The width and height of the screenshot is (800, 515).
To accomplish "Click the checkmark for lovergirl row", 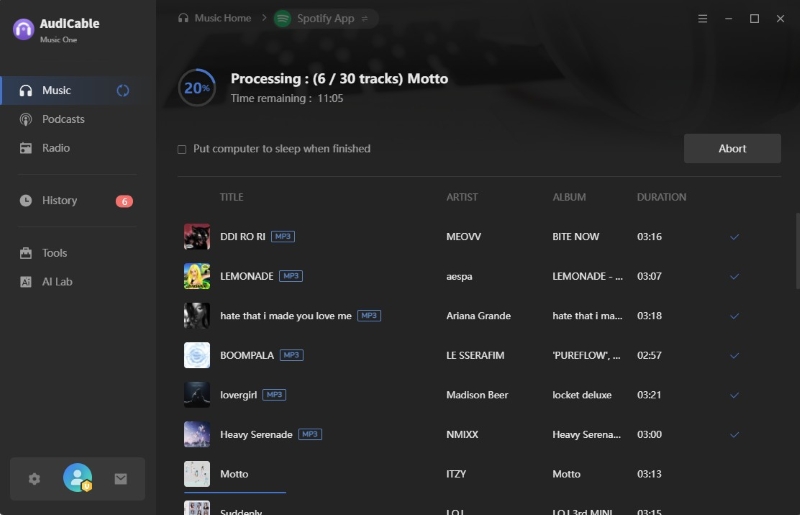I will click(x=734, y=395).
